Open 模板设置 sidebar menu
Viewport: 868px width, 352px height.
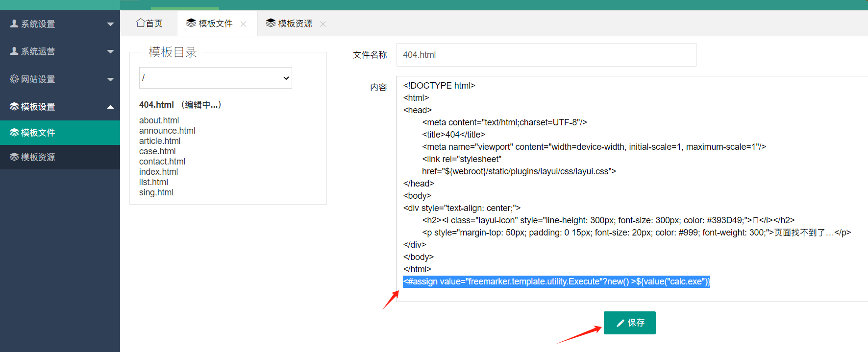point(60,107)
